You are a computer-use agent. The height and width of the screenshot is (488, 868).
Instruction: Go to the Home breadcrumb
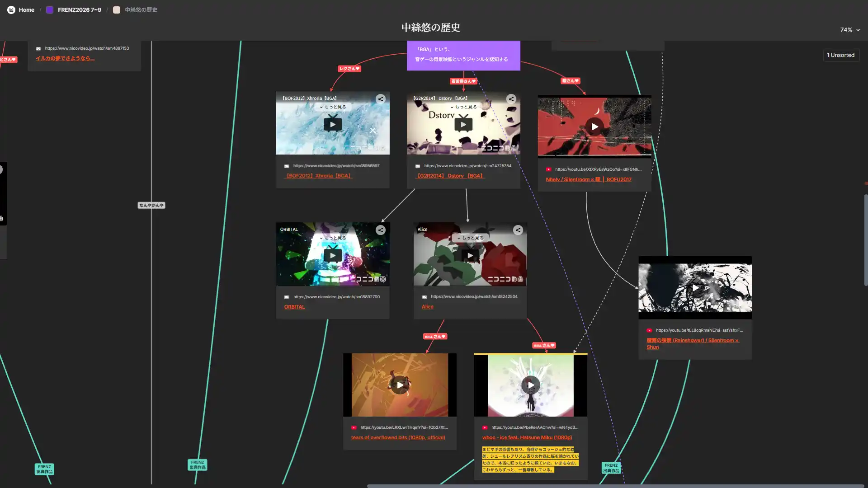click(x=27, y=10)
